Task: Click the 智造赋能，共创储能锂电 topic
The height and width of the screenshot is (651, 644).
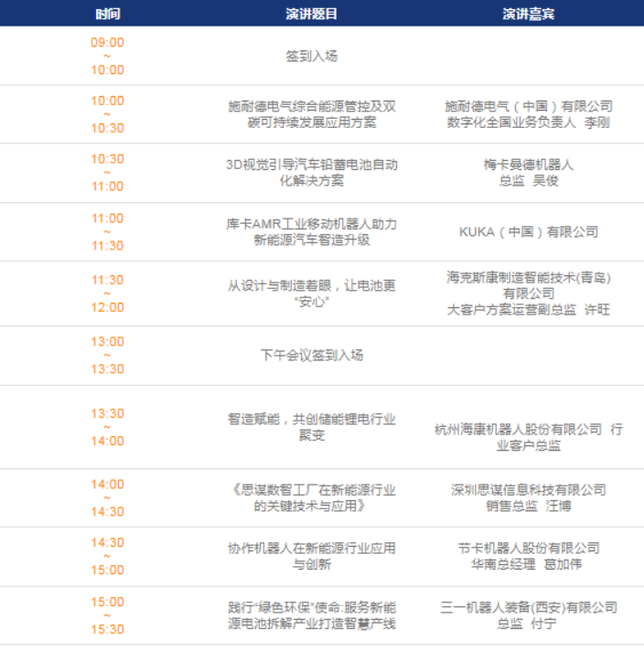Action: [x=312, y=427]
